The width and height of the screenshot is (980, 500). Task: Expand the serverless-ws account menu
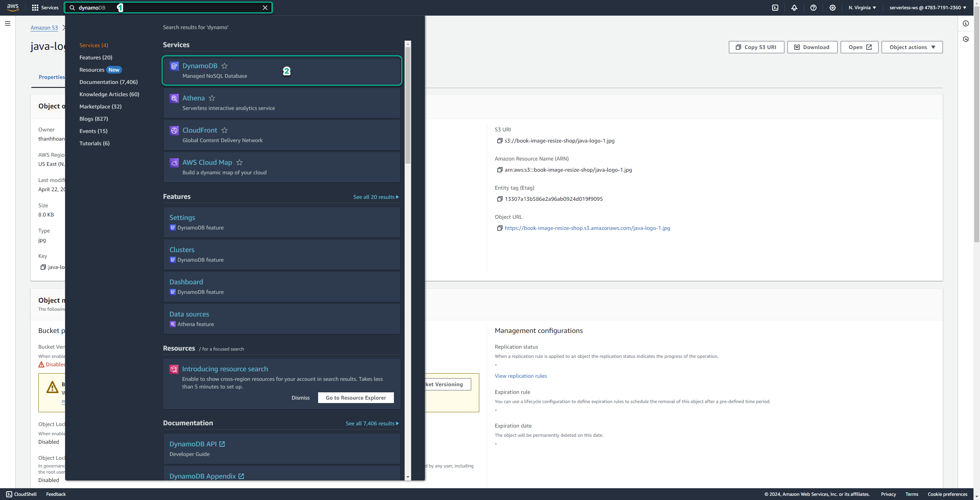tap(928, 8)
